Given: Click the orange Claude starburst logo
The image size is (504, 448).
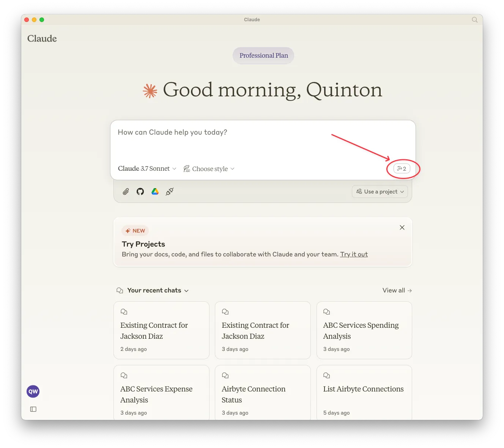Looking at the screenshot, I should (x=150, y=91).
